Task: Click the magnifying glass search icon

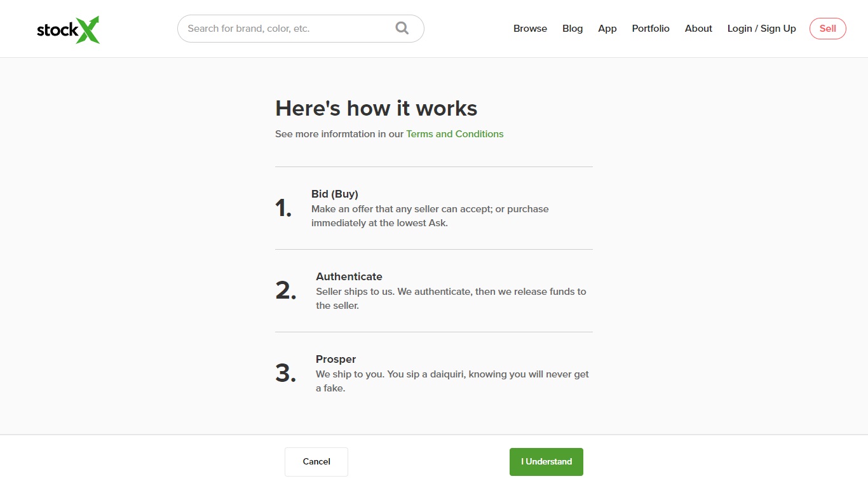Action: [402, 28]
